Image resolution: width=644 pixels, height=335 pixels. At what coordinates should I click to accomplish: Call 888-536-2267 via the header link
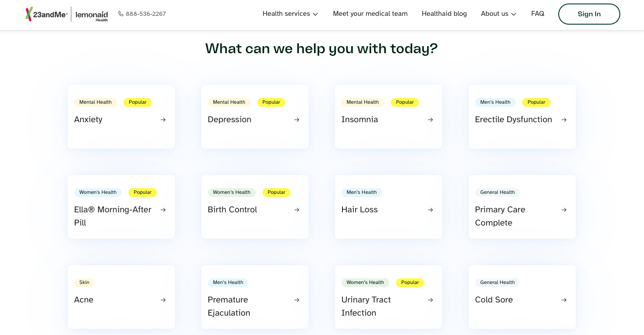[x=146, y=14]
